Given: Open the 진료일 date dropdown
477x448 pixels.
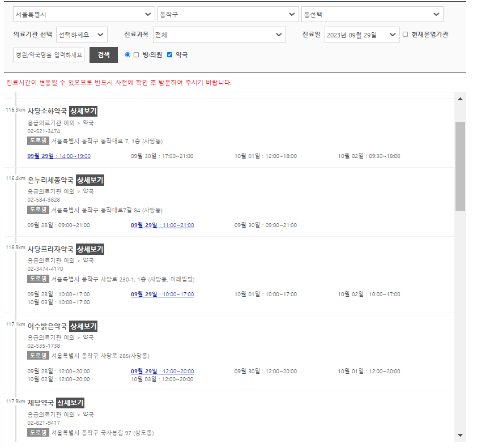Looking at the screenshot, I should (362, 35).
